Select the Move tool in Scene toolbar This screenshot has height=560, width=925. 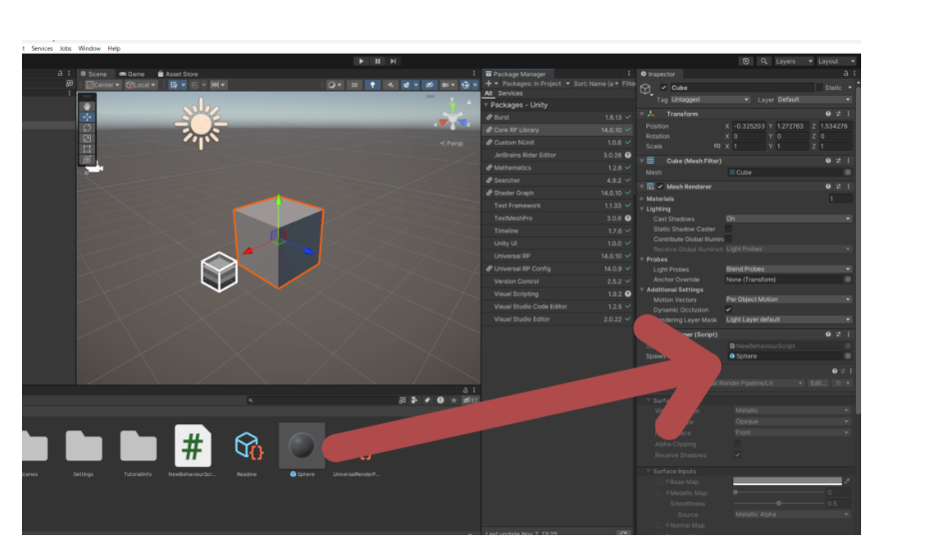click(87, 117)
